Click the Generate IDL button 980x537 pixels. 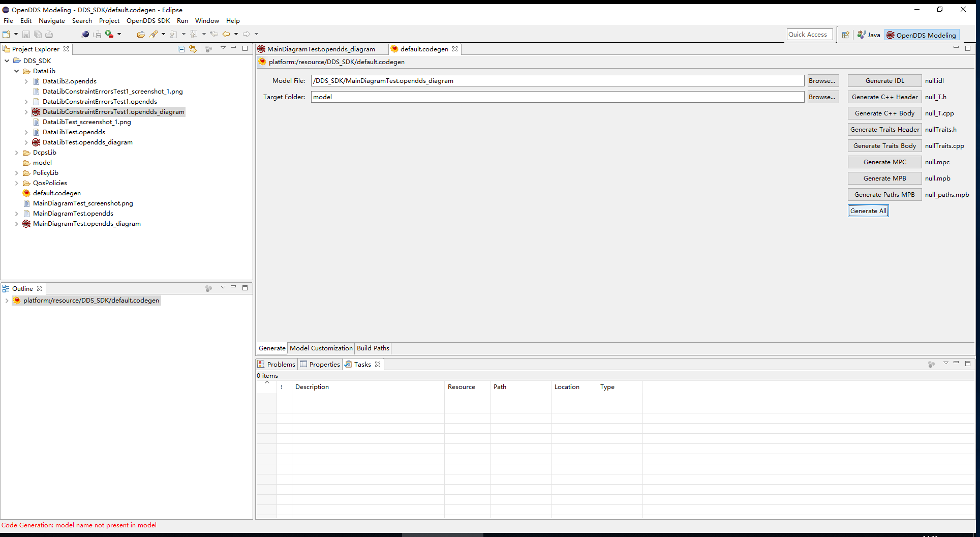[884, 80]
